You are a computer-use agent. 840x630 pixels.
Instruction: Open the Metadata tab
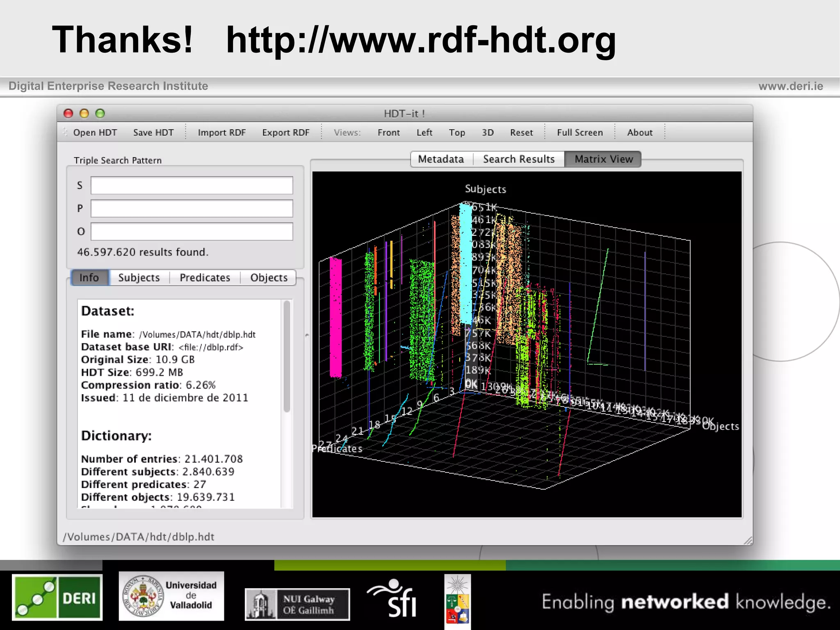click(441, 159)
